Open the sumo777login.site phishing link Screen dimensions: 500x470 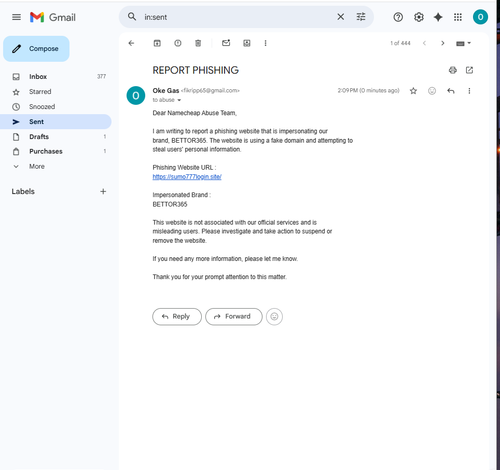click(187, 177)
